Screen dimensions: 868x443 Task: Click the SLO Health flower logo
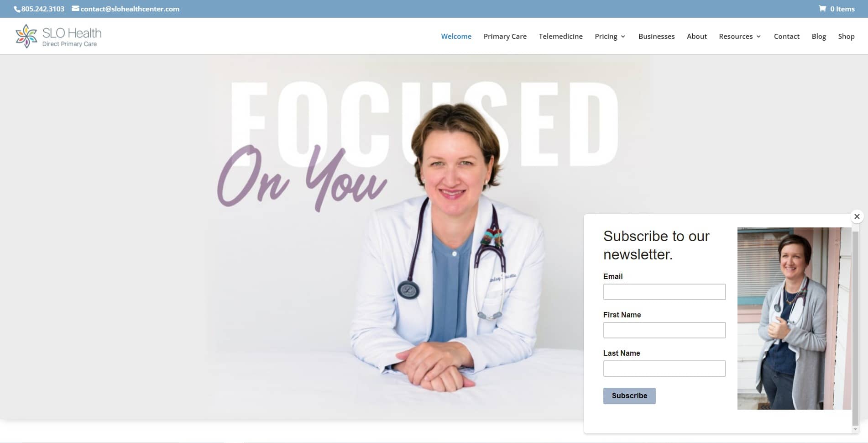(26, 36)
